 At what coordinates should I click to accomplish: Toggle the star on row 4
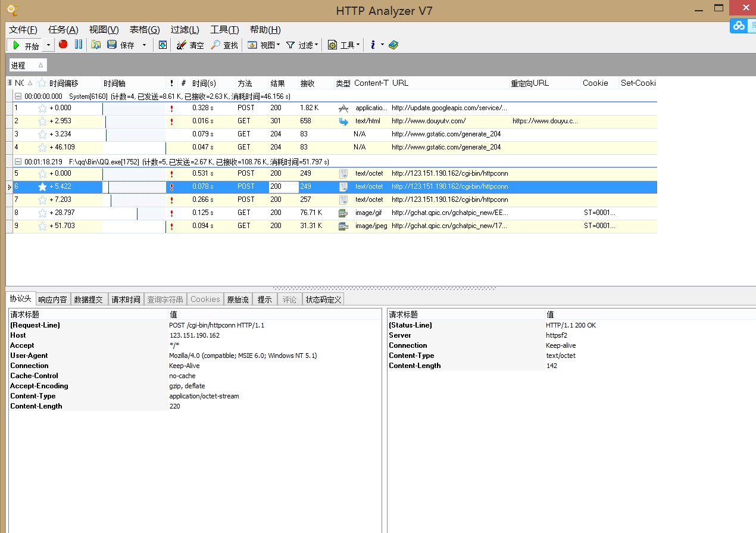[42, 148]
